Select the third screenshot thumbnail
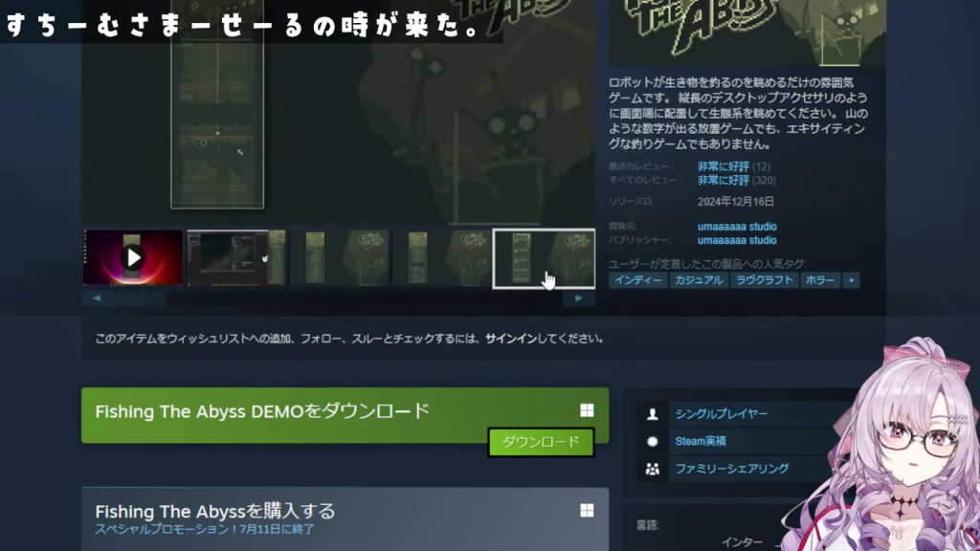980x551 pixels. pos(340,257)
